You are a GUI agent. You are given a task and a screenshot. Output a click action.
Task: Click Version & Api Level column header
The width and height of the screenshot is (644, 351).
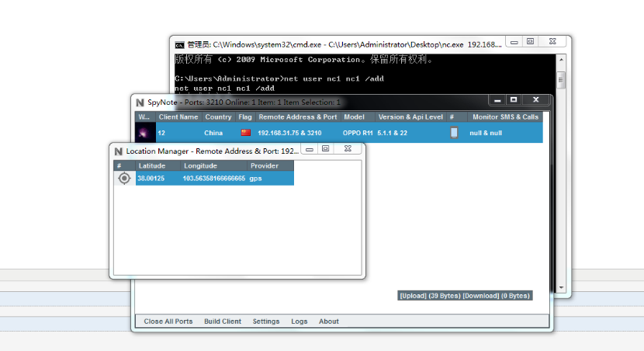pos(410,116)
